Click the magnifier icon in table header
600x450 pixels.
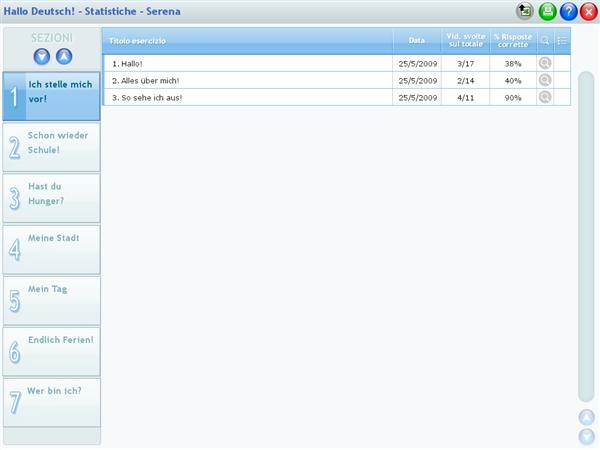545,41
